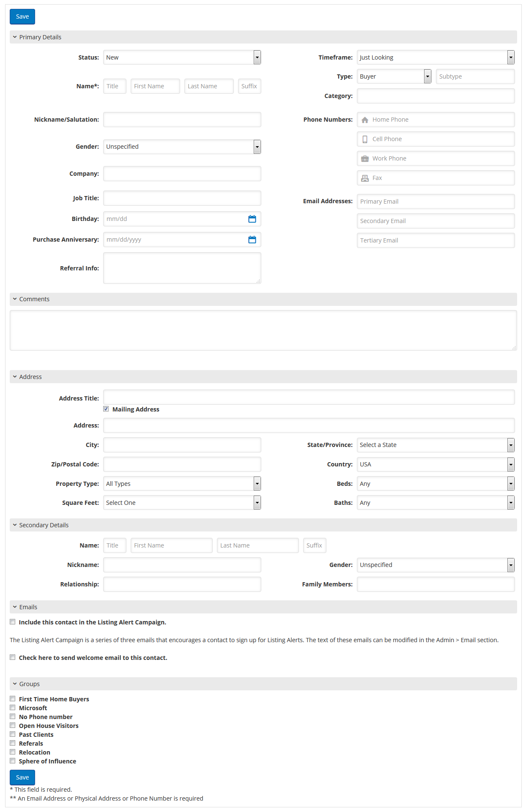The height and width of the screenshot is (812, 526).
Task: Focus the Zip/Postal Code field
Action: pos(182,464)
